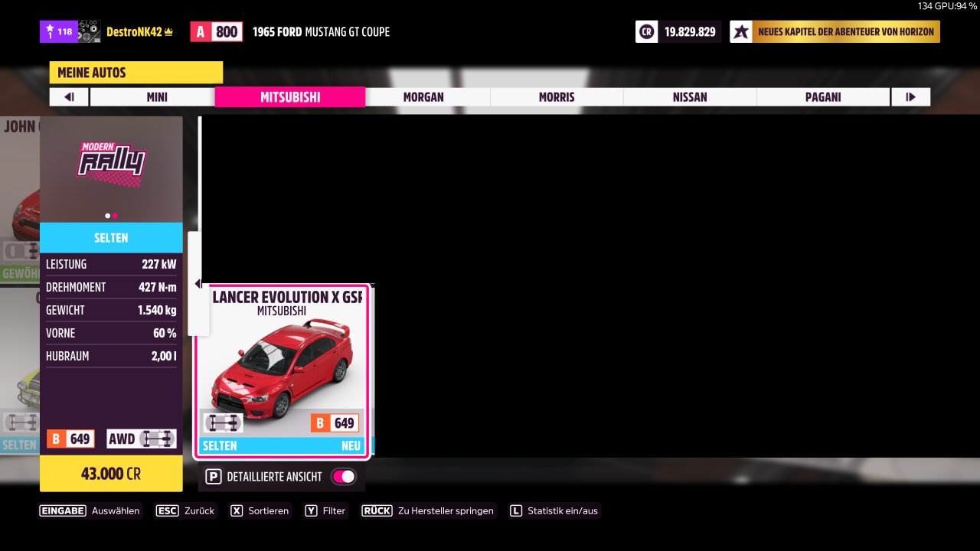Viewport: 980px width, 551px height.
Task: Collapse the stats panel using side arrow
Action: [198, 284]
